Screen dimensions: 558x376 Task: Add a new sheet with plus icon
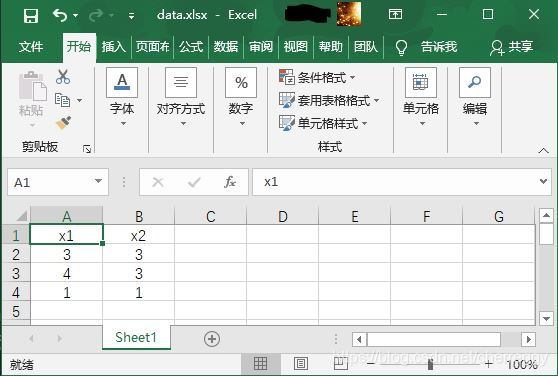212,339
